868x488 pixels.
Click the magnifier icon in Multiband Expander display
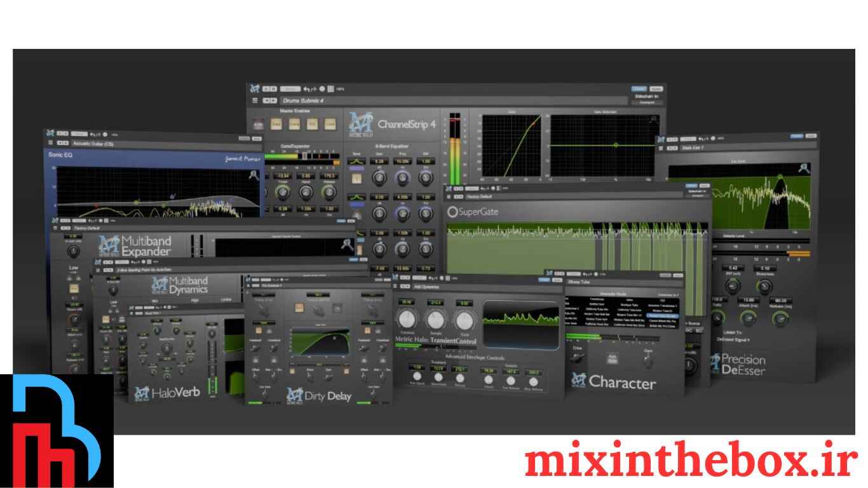tap(347, 245)
